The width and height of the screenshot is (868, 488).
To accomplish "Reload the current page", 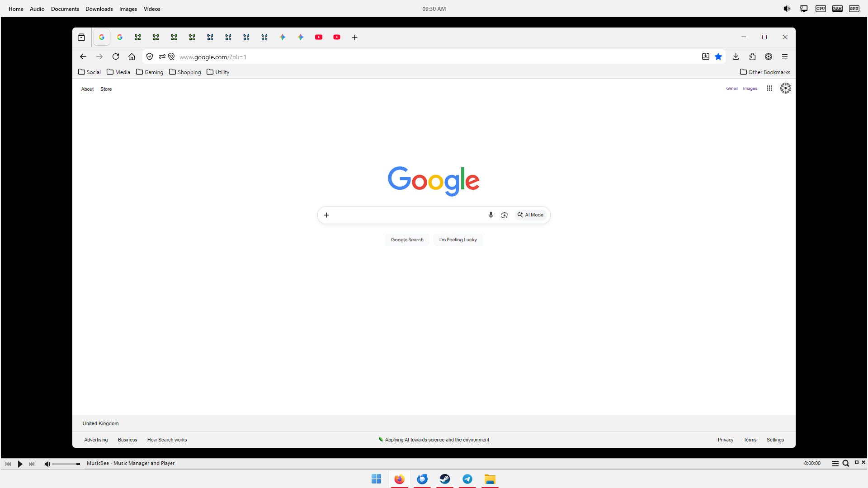I will pos(116,56).
